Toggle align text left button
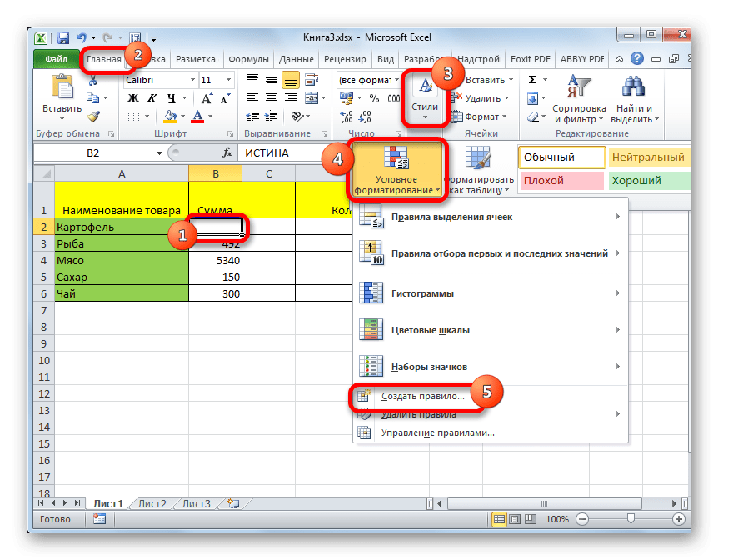The height and width of the screenshot is (560, 733). coord(252,98)
